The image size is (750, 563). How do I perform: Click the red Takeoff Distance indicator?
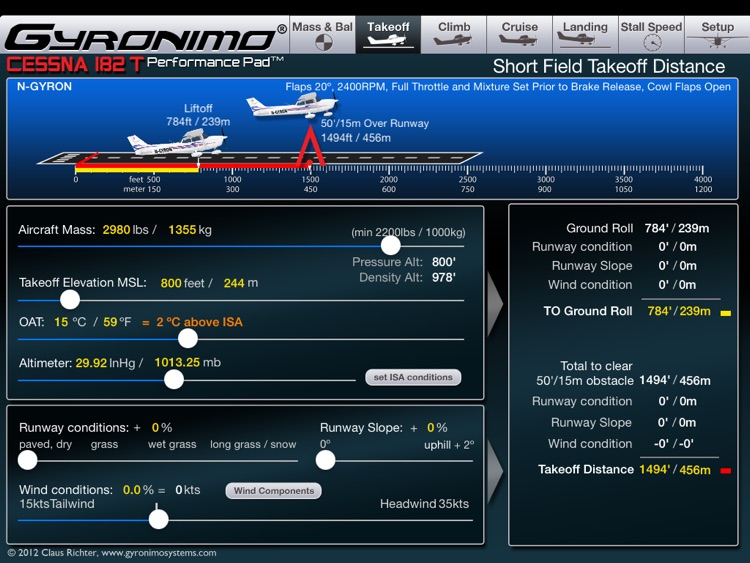(726, 471)
